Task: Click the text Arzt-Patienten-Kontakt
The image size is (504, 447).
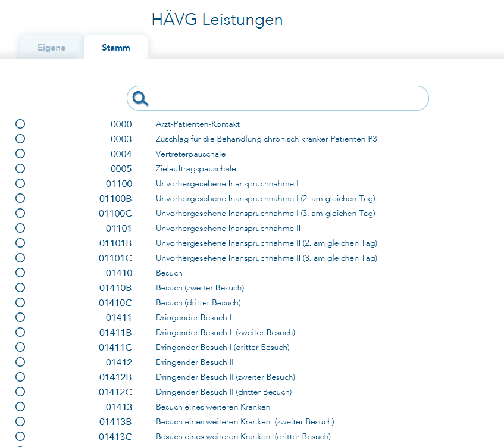Action: pos(198,124)
